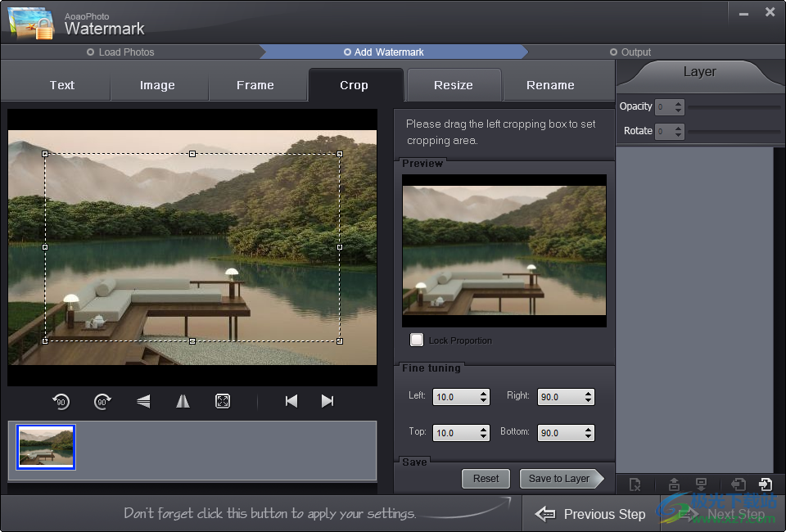The height and width of the screenshot is (532, 786).
Task: Move the layer up with the up-arrow icon
Action: coord(674,485)
